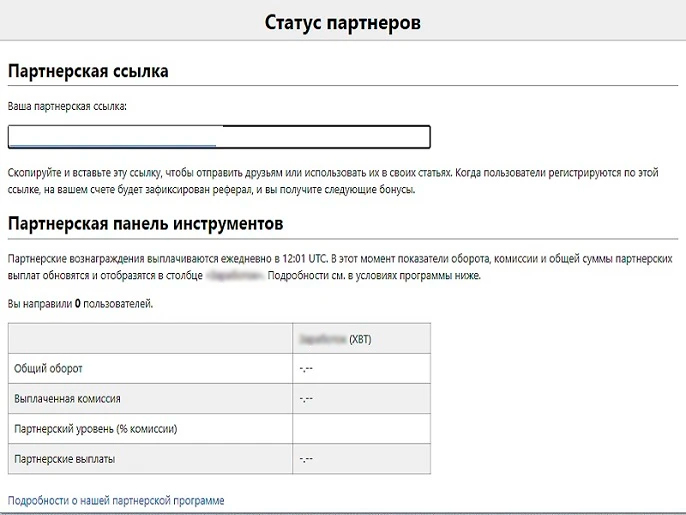Image resolution: width=686 pixels, height=515 pixels.
Task: Select the 'Статус партнеров' page title
Action: click(343, 22)
